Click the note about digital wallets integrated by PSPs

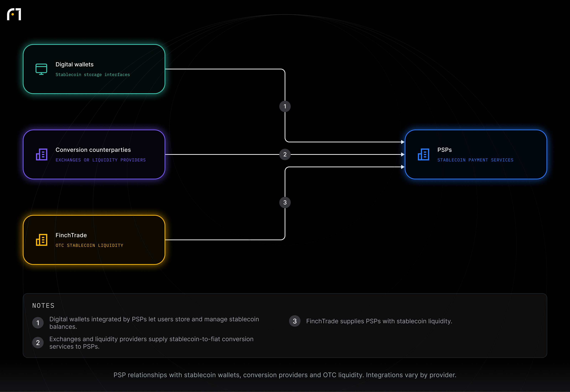click(x=154, y=323)
